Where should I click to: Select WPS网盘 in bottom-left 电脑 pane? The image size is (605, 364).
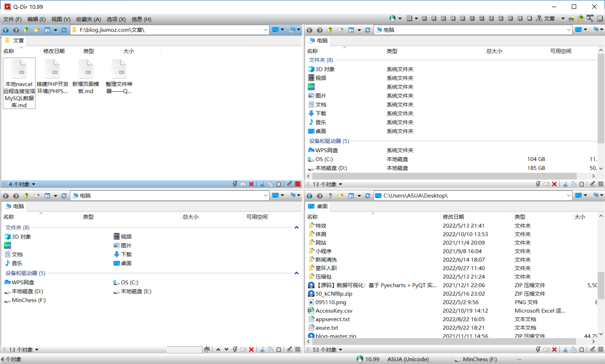click(19, 283)
